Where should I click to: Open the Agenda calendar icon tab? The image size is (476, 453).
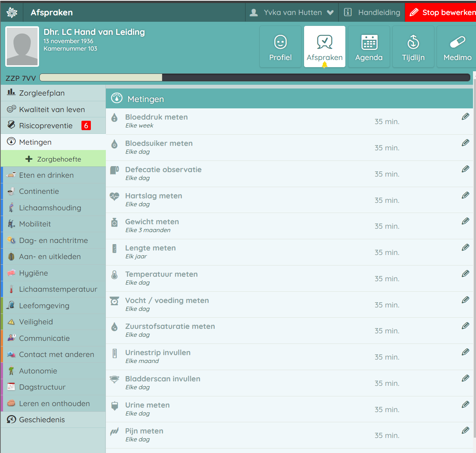369,46
